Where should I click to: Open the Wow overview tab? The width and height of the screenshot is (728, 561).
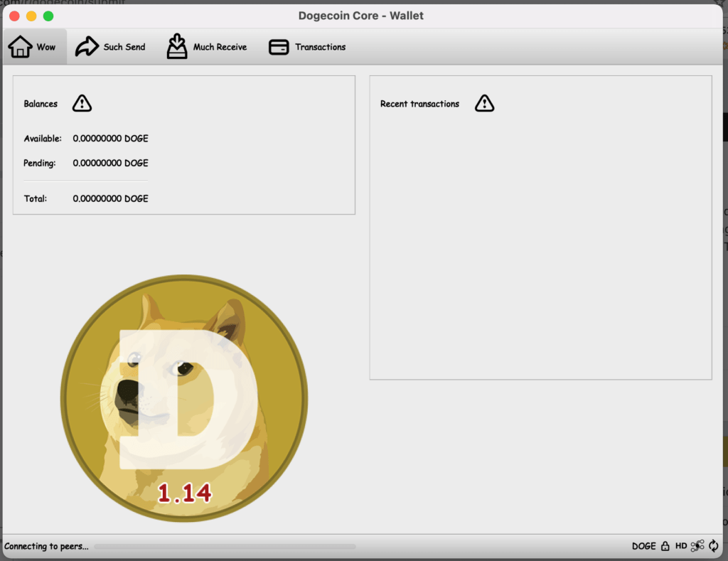click(x=34, y=47)
